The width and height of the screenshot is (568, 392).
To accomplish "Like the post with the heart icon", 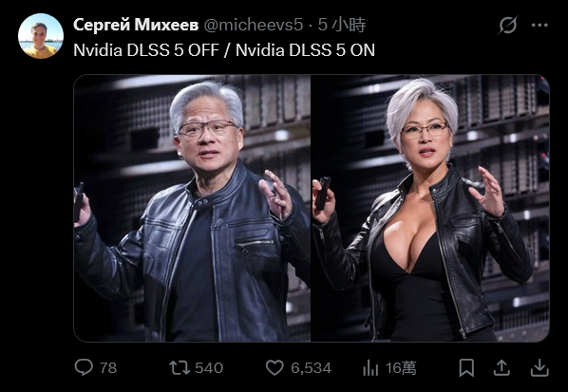I will coord(275,367).
